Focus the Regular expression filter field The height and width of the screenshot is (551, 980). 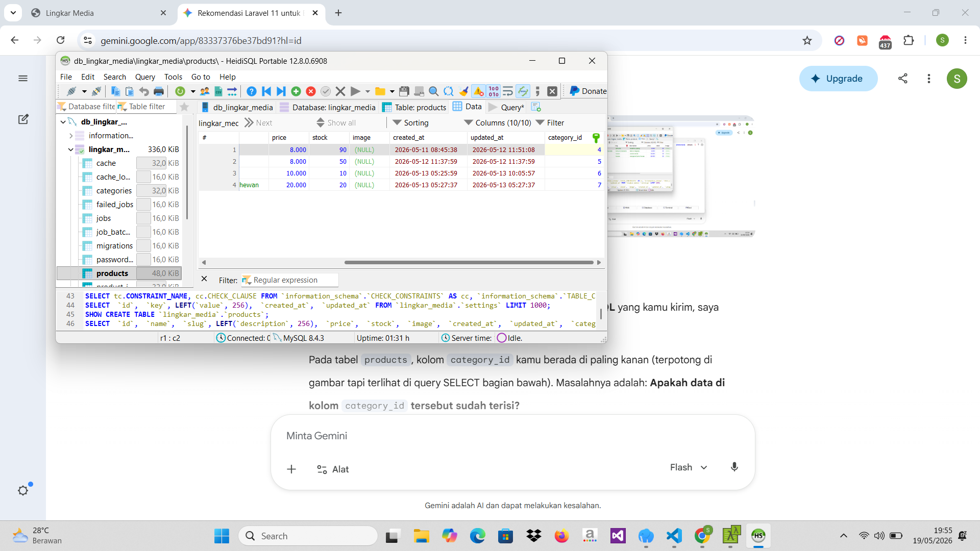tap(290, 280)
